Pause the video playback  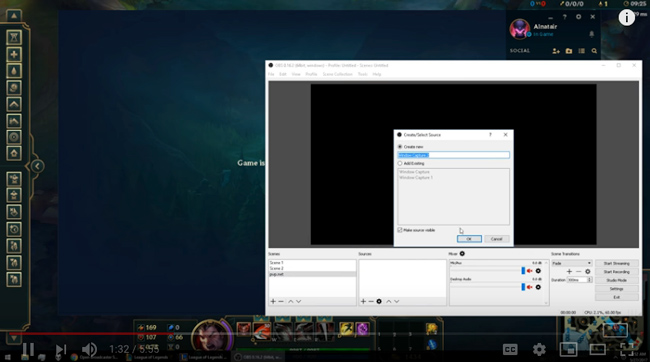coord(28,350)
